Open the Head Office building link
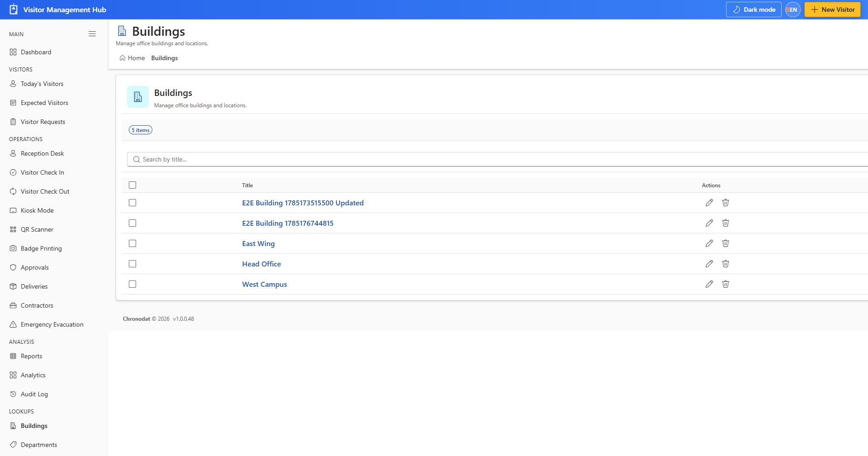 click(261, 264)
